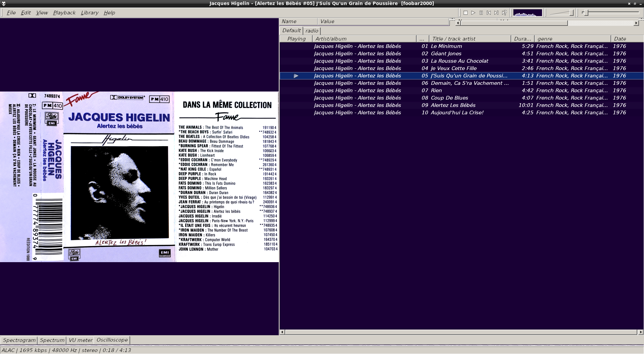The width and height of the screenshot is (644, 354).
Task: Switch to the radio playlist tab
Action: [x=312, y=31]
